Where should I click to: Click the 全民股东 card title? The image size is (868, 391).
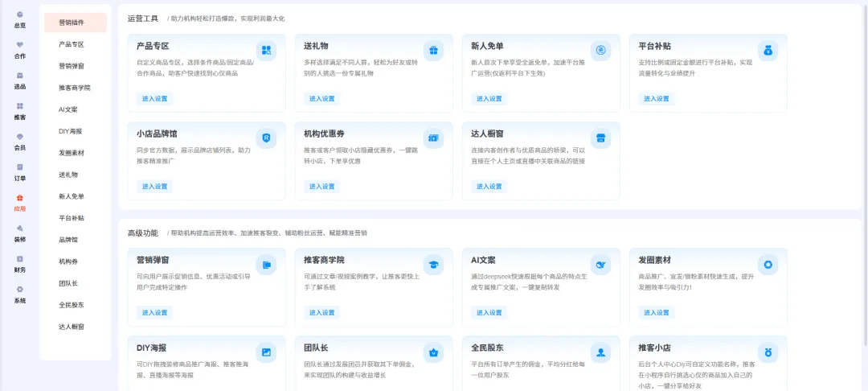coord(487,348)
